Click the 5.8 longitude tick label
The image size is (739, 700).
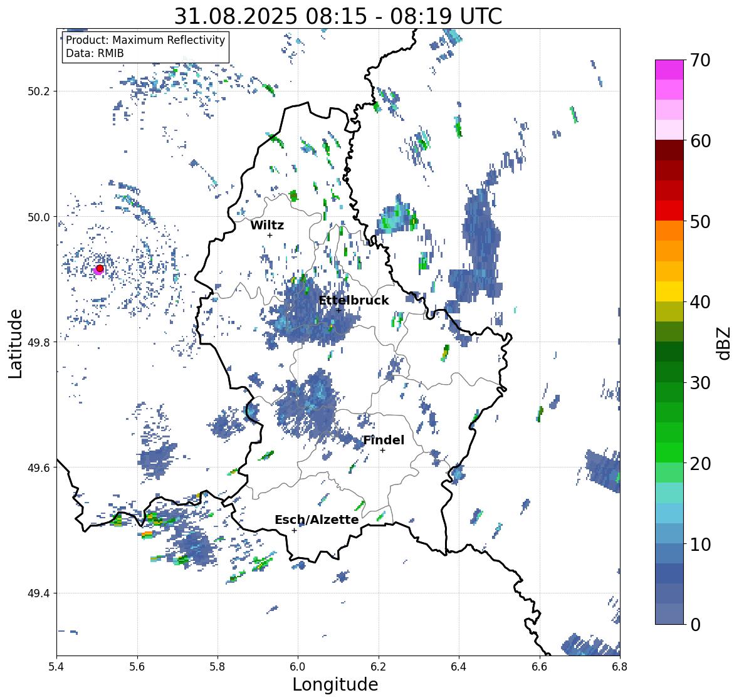click(218, 666)
